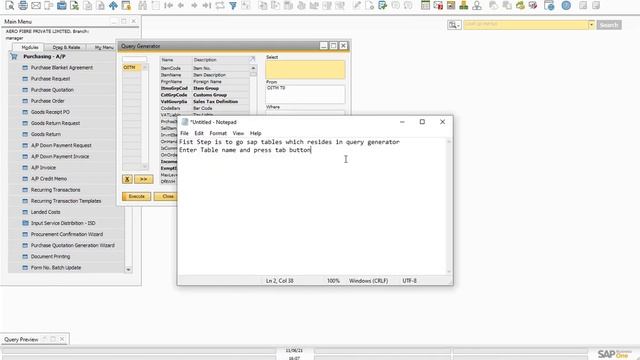
Task: Select the OITM table row
Action: click(x=132, y=67)
